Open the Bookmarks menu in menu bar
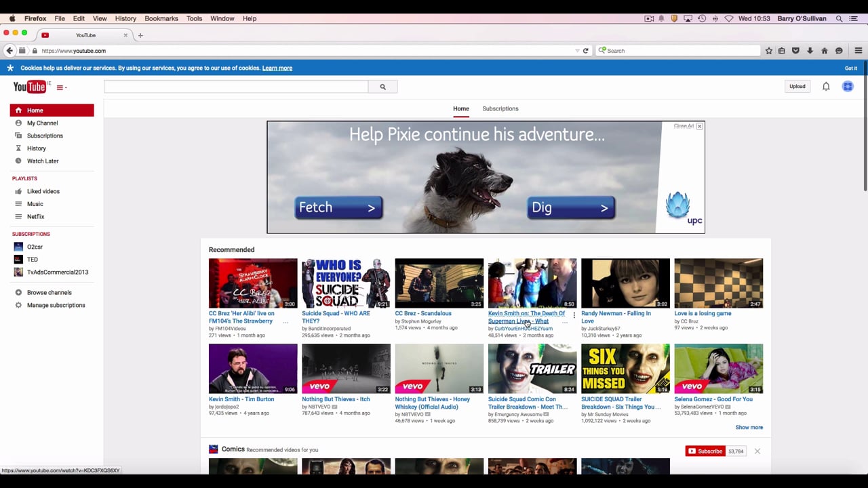This screenshot has height=488, width=868. (x=161, y=18)
